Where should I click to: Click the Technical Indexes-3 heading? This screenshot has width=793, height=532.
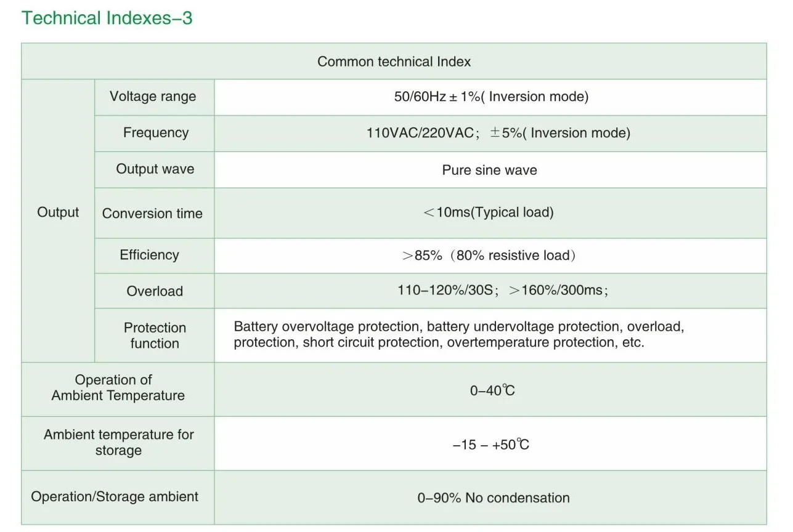point(107,18)
